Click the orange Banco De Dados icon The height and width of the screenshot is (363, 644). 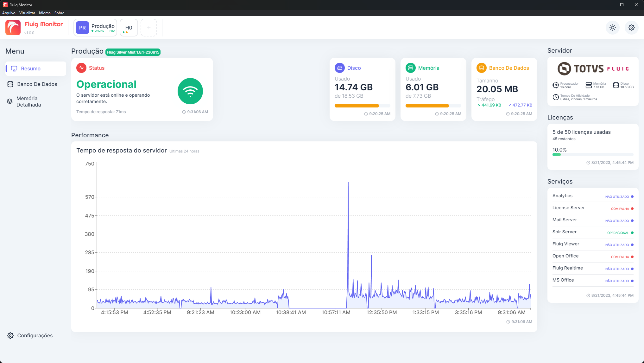point(481,68)
